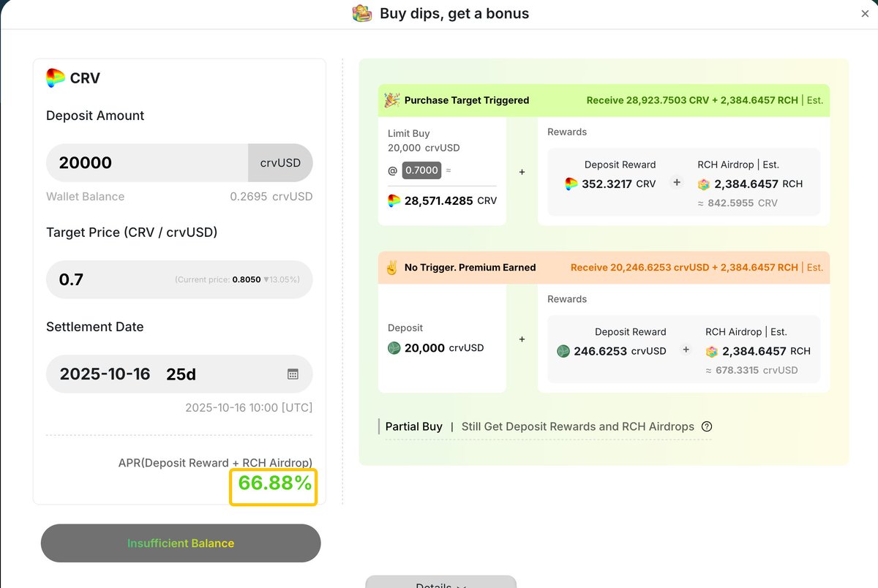
Task: Click the plus sign in the triggered rewards box
Action: (x=677, y=183)
